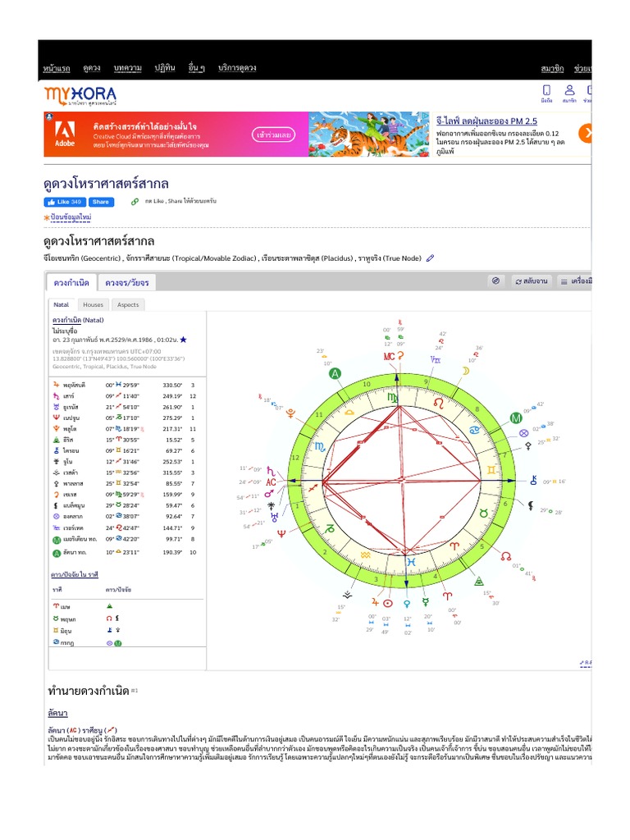Click the Saturn symbol in the planet table

56,396
